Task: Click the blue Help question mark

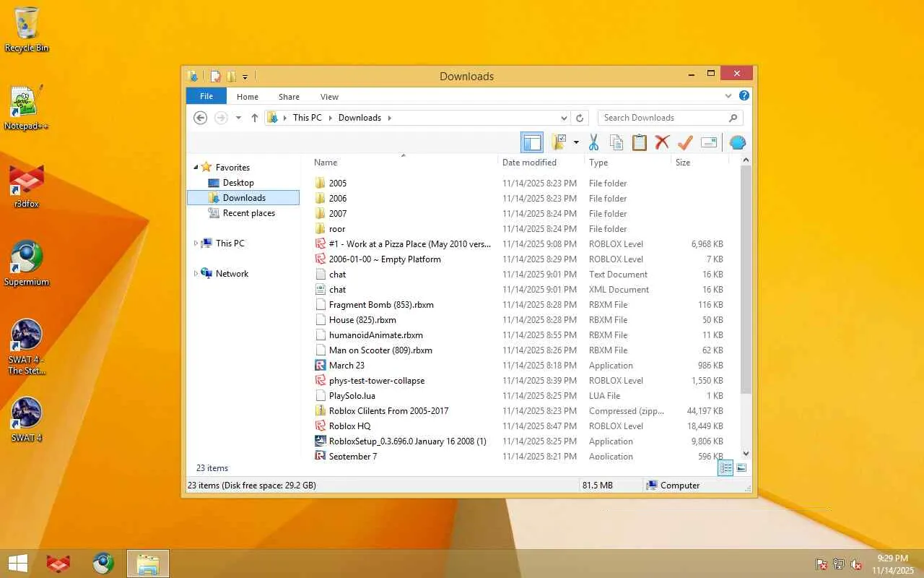Action: pos(744,95)
